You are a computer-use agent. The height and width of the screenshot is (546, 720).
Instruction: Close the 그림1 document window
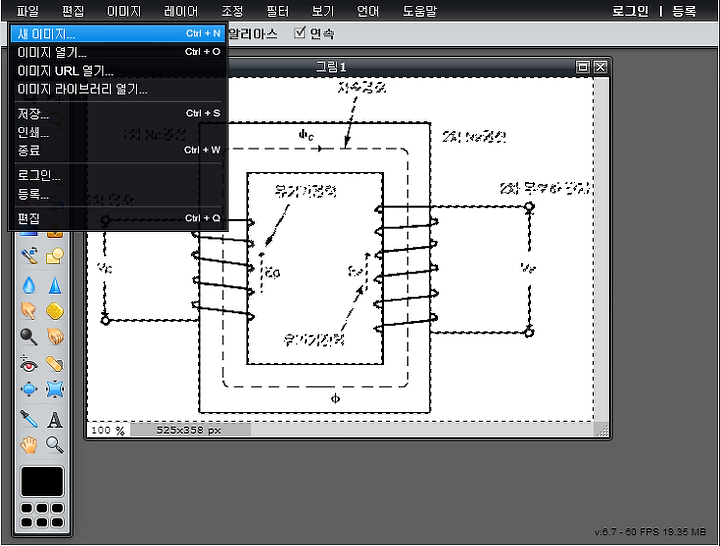[600, 67]
